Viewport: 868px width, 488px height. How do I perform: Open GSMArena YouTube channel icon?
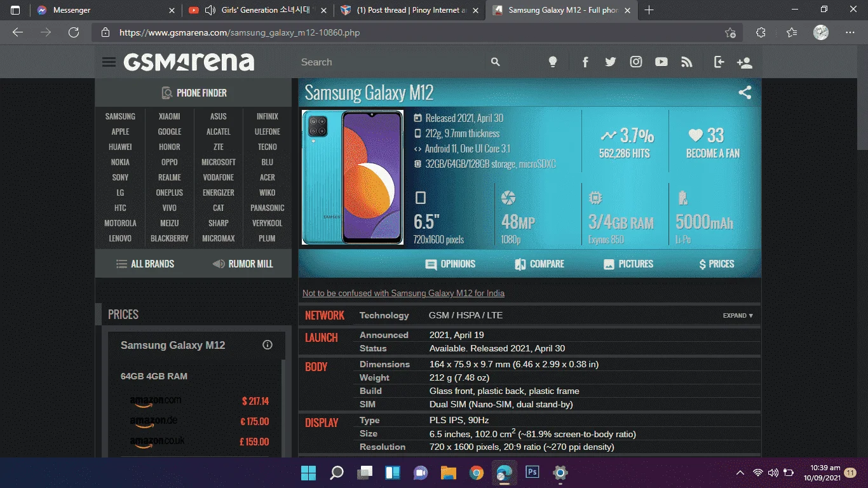point(661,62)
